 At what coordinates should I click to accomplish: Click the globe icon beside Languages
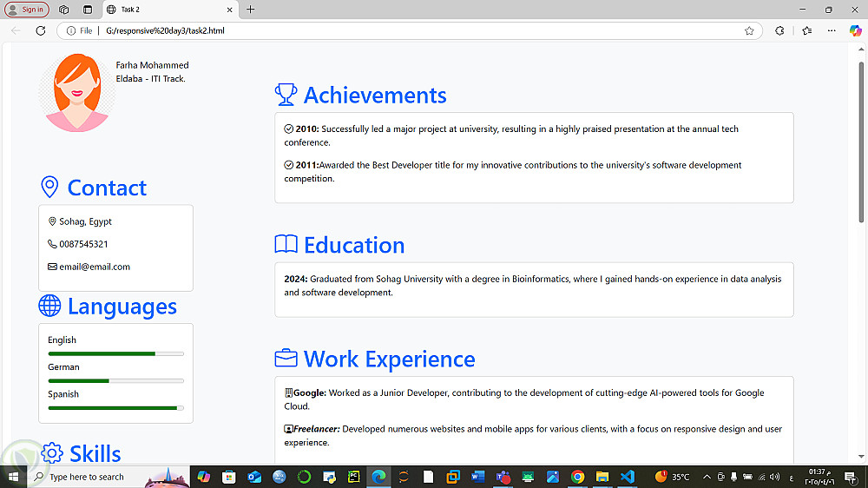pyautogui.click(x=49, y=306)
